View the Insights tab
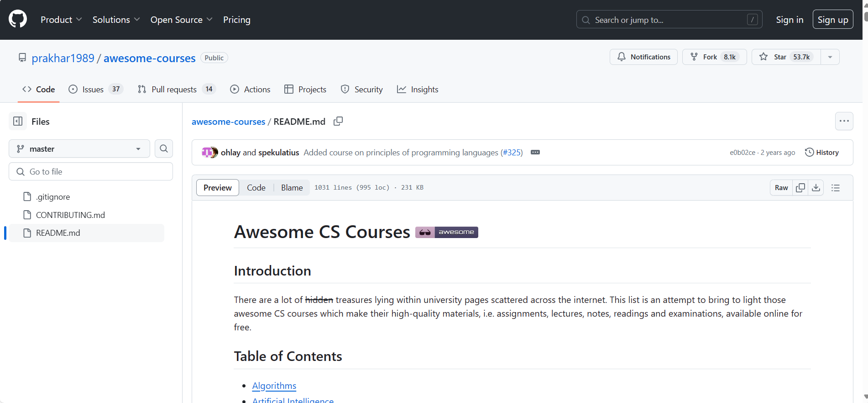 418,90
